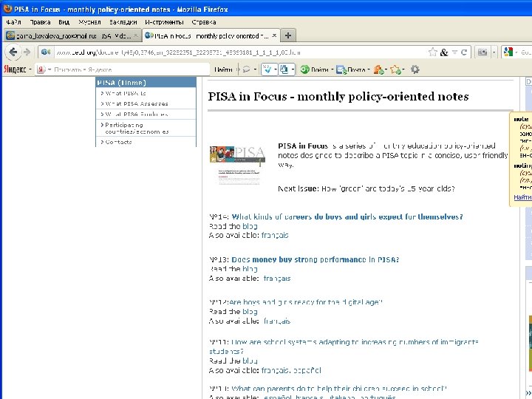This screenshot has height=399, width=532.
Task: Click the Найти link in the yellow popup
Action: 522,197
